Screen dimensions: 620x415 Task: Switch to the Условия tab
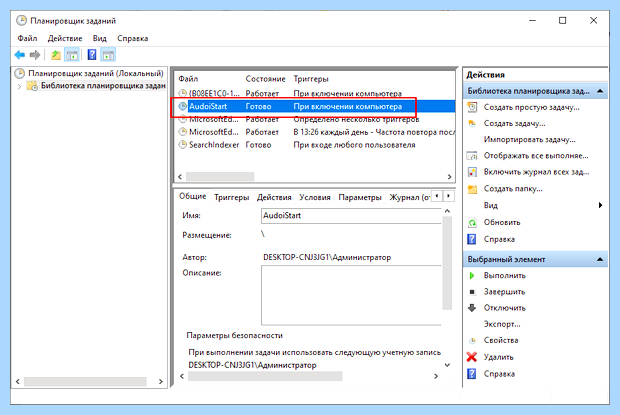click(x=315, y=197)
